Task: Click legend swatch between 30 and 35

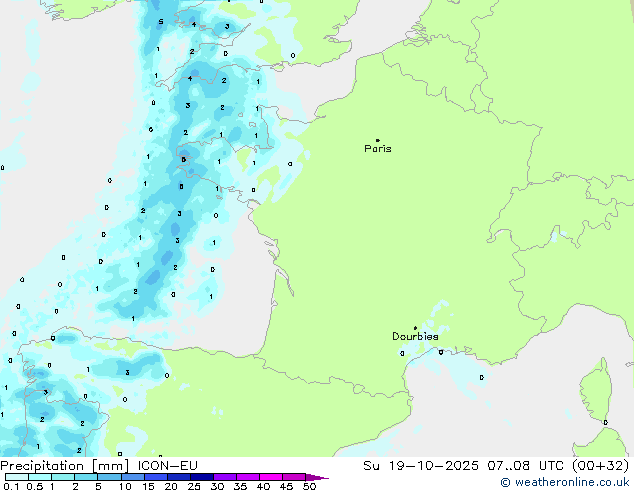Action: (x=225, y=477)
